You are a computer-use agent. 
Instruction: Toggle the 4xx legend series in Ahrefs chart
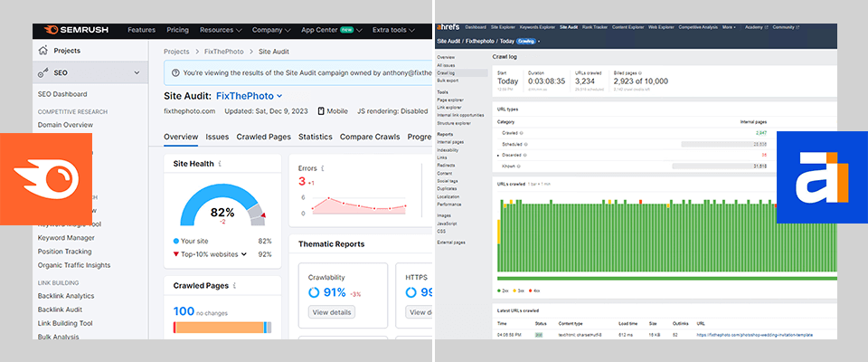pos(533,291)
